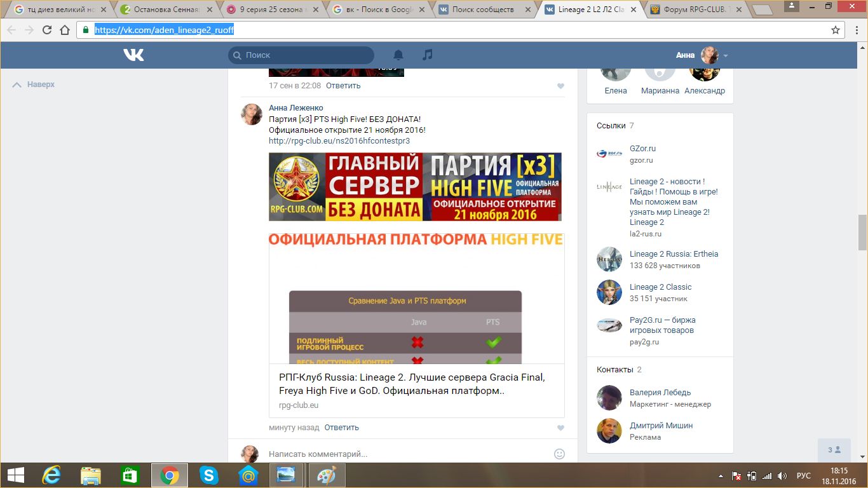Reply to the 17 сен comment

343,86
